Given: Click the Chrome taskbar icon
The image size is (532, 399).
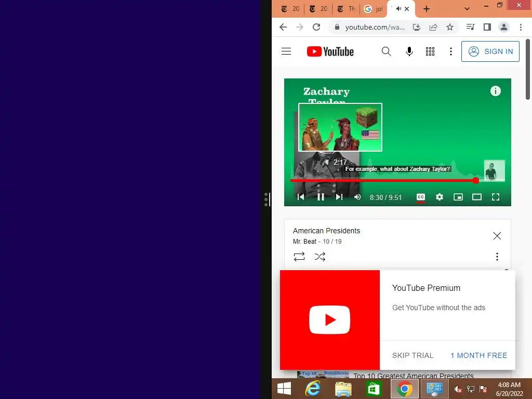Looking at the screenshot, I should 404,389.
